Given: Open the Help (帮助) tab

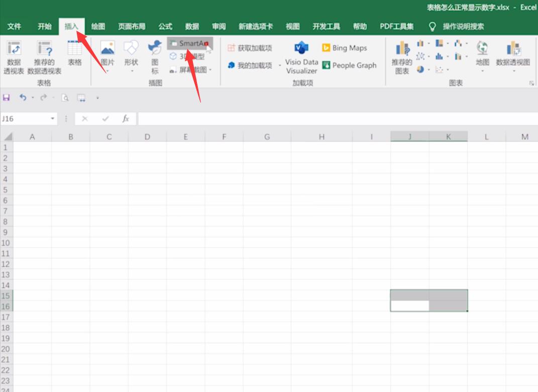Looking at the screenshot, I should pos(360,27).
